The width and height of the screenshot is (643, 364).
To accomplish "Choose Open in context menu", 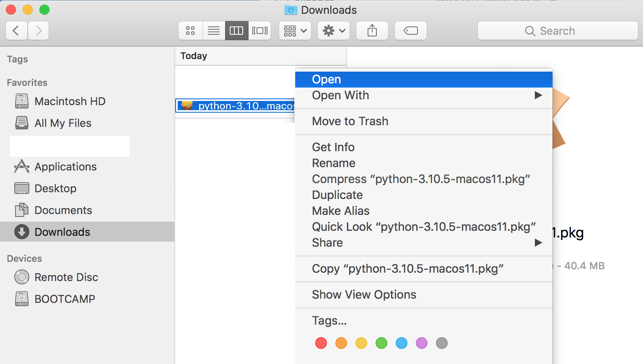I will pyautogui.click(x=424, y=80).
